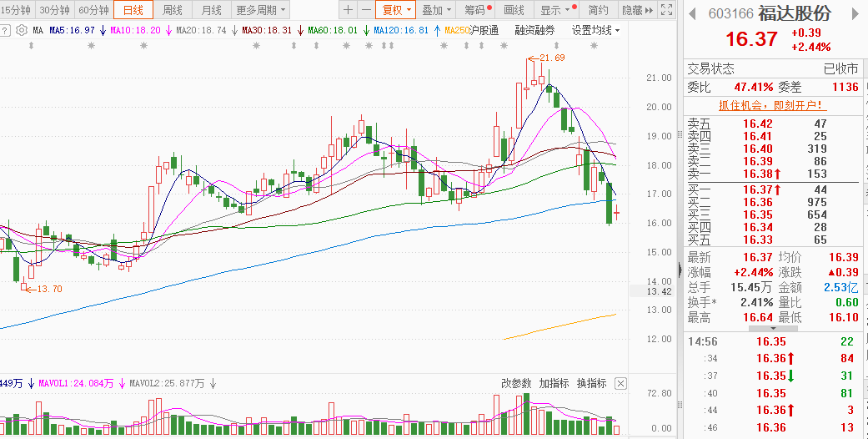Expand the 设置均线 dropdown

click(x=595, y=31)
